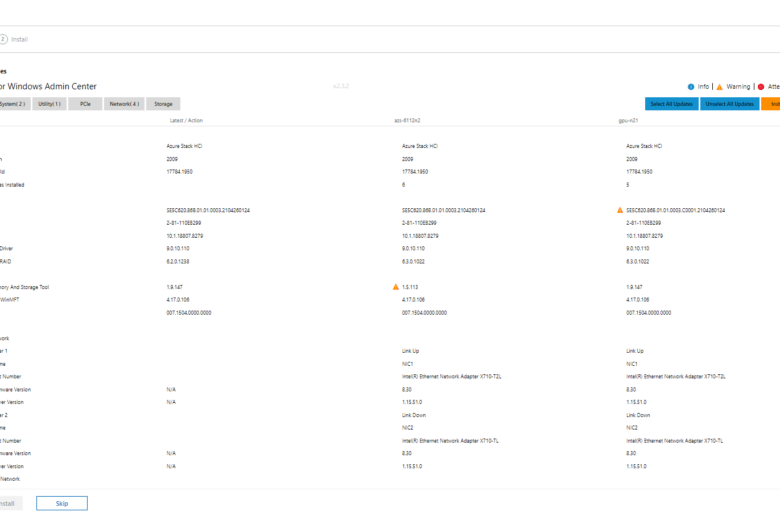Click Link Up under azs-6112n2
Screen dimensions: 780x516
pos(410,351)
